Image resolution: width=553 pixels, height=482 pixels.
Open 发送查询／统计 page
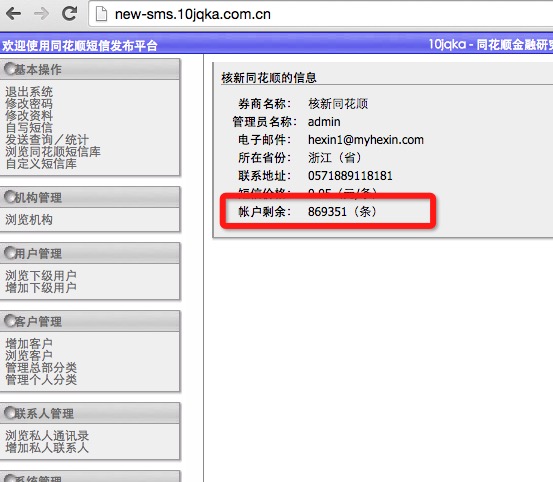[47, 140]
